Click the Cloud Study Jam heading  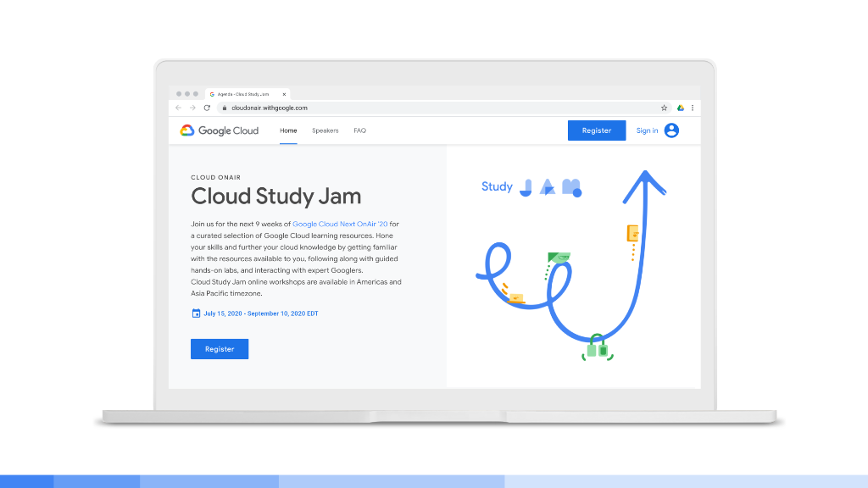pos(276,197)
